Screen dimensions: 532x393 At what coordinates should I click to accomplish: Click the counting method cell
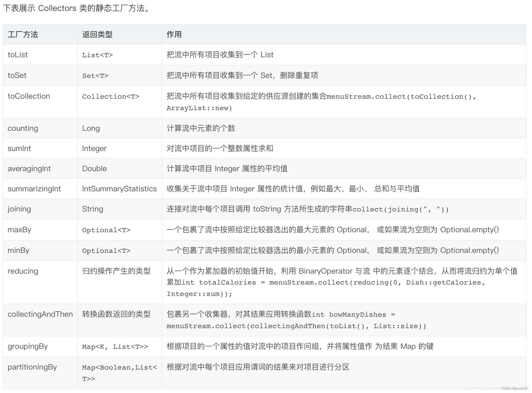(23, 128)
